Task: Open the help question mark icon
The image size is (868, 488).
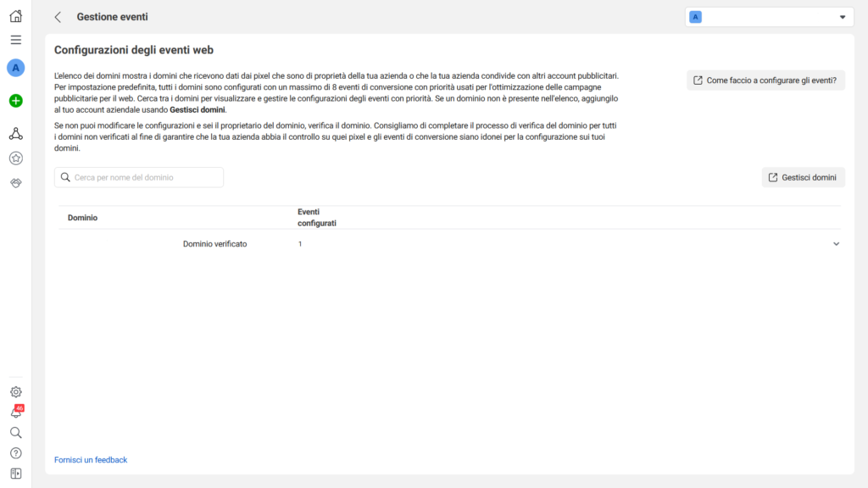Action: coord(15,453)
